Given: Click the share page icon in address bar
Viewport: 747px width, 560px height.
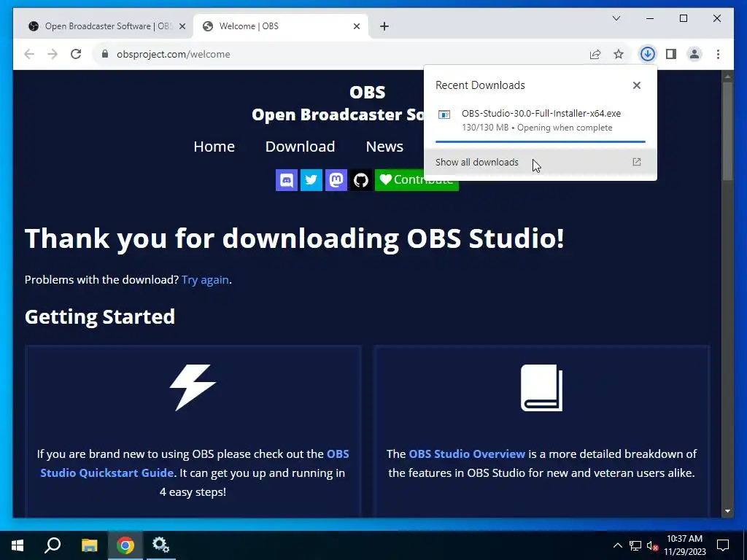Looking at the screenshot, I should point(595,54).
